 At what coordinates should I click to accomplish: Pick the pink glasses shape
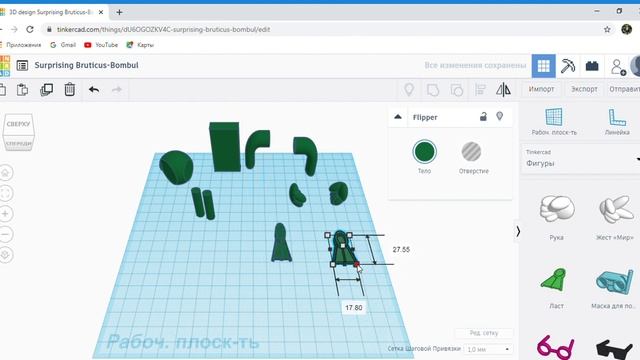[556, 347]
